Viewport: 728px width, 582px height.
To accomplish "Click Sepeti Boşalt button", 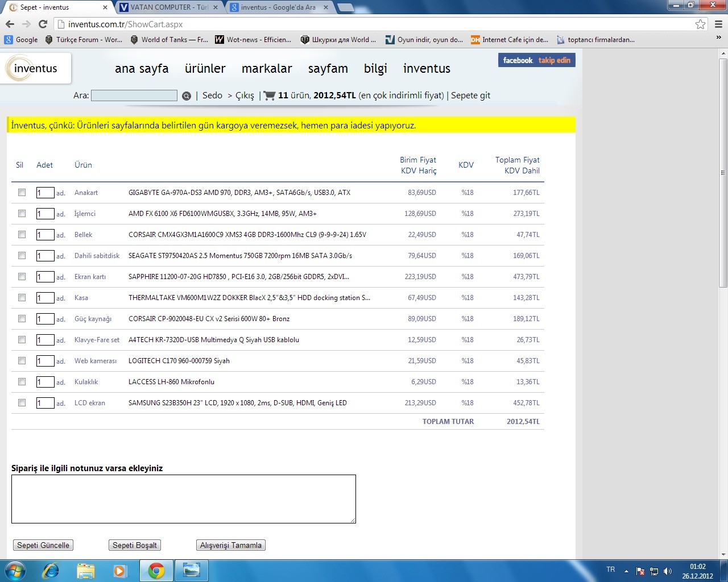I will 135,545.
